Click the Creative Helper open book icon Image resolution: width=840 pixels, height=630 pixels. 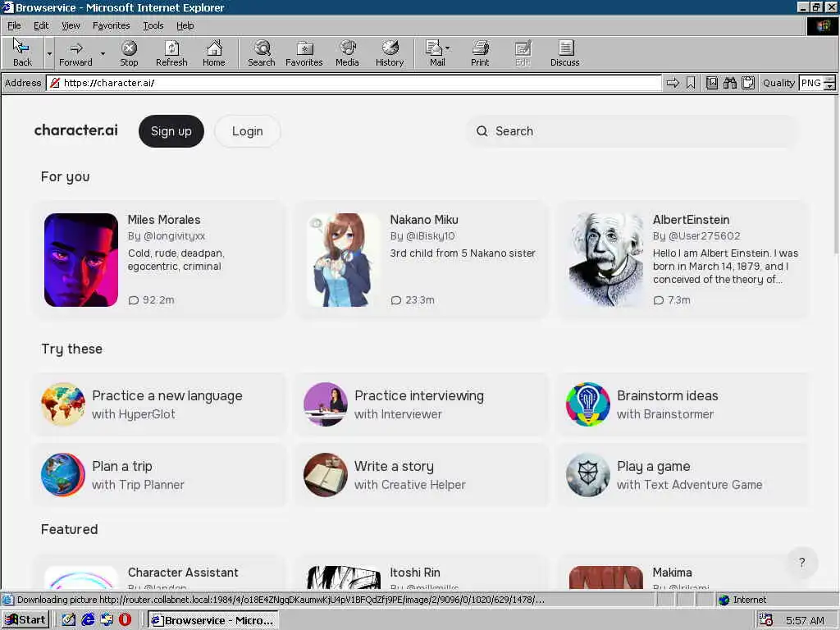coord(325,475)
